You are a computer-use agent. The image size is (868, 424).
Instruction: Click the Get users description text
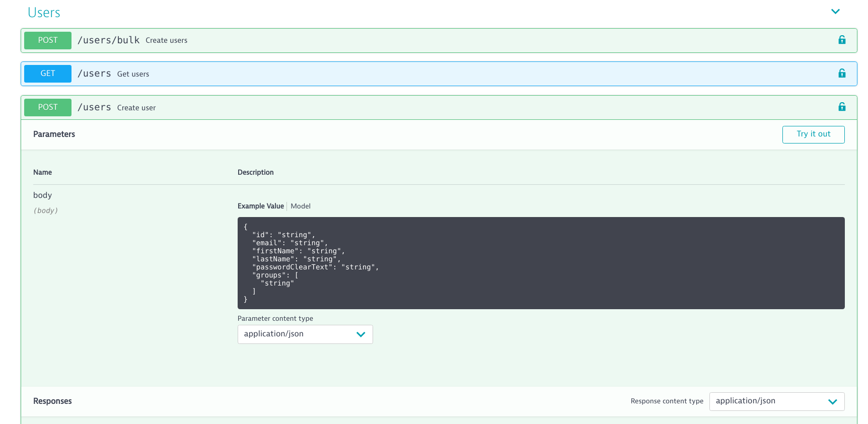click(133, 74)
